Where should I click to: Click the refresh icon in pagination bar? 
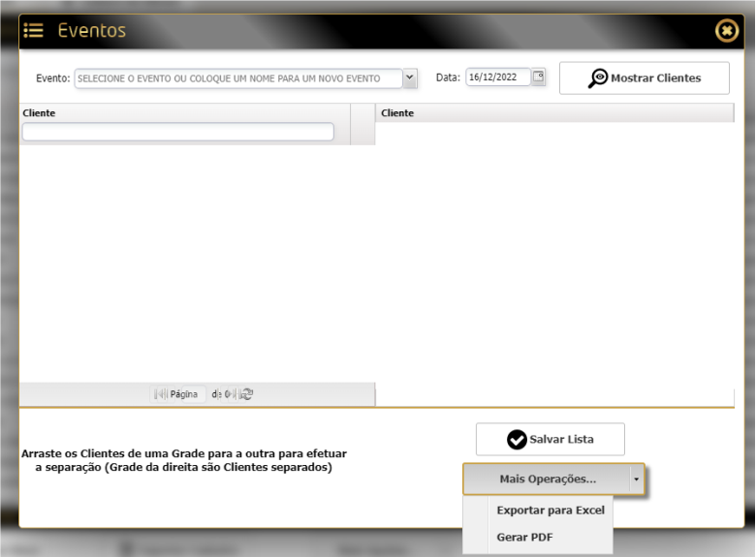[x=247, y=394]
